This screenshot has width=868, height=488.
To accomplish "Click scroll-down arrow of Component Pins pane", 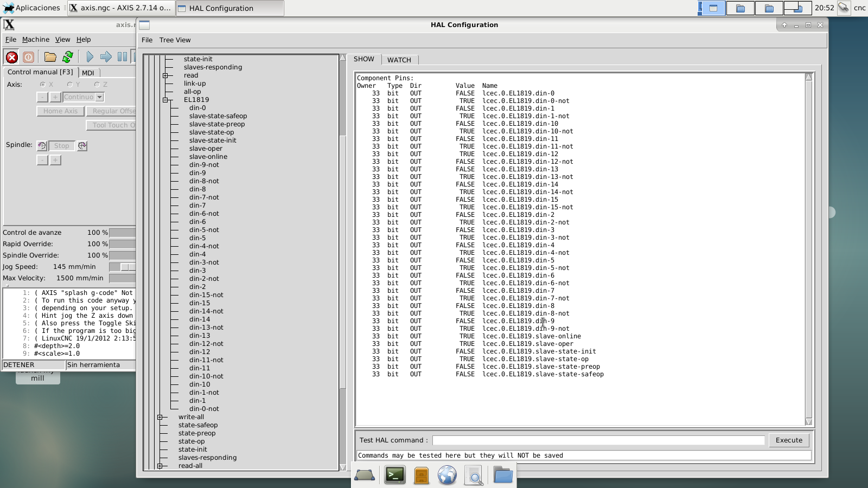I will pos(809,422).
